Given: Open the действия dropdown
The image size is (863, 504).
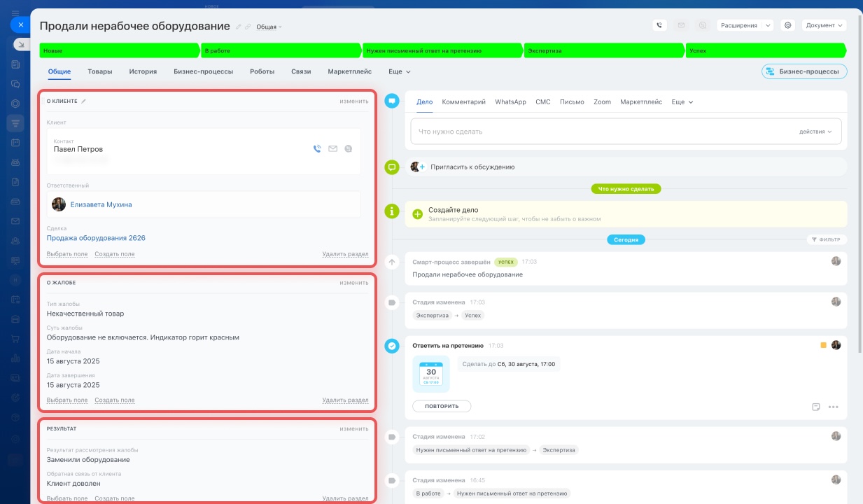Looking at the screenshot, I should [x=815, y=132].
